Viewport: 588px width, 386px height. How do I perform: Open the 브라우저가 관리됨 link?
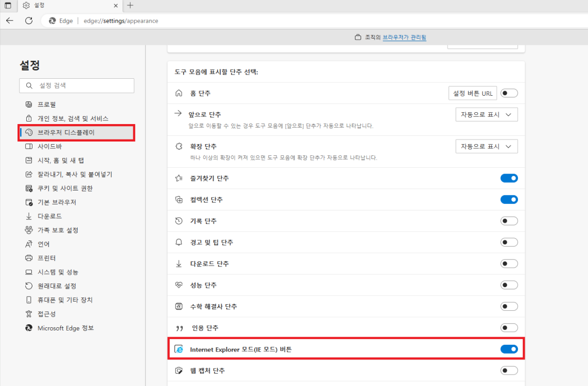(x=404, y=37)
